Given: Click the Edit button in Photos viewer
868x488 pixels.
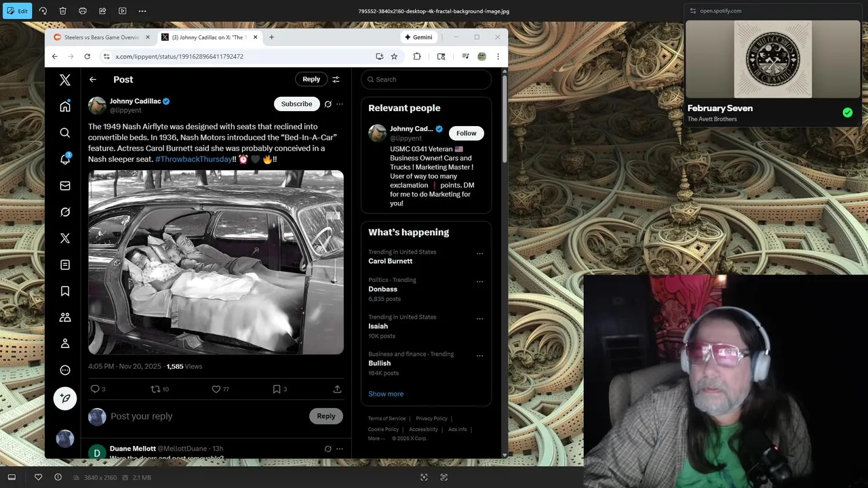Looking at the screenshot, I should pos(17,11).
